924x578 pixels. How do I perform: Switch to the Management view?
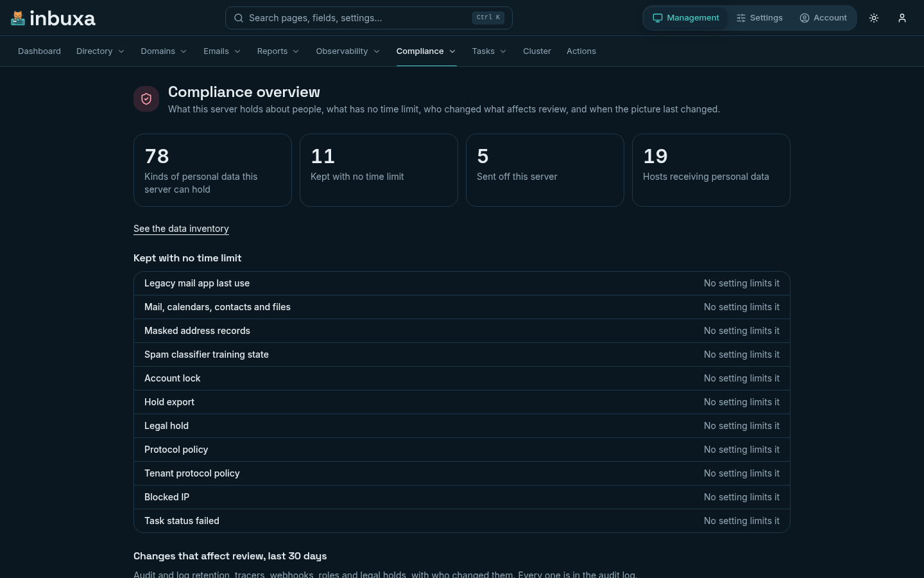tap(686, 18)
